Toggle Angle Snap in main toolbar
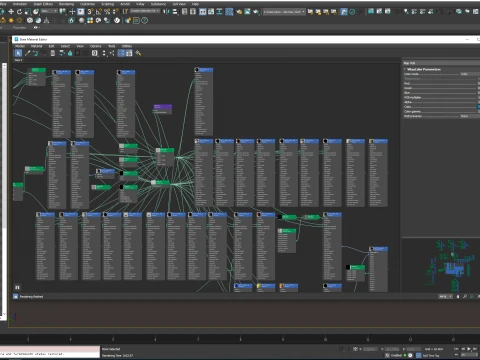The width and height of the screenshot is (480, 360). (x=99, y=12)
